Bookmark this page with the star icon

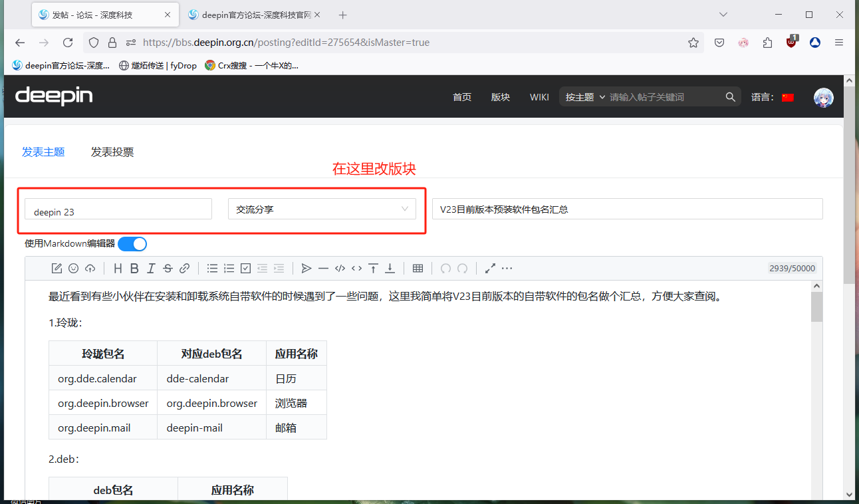coord(693,43)
